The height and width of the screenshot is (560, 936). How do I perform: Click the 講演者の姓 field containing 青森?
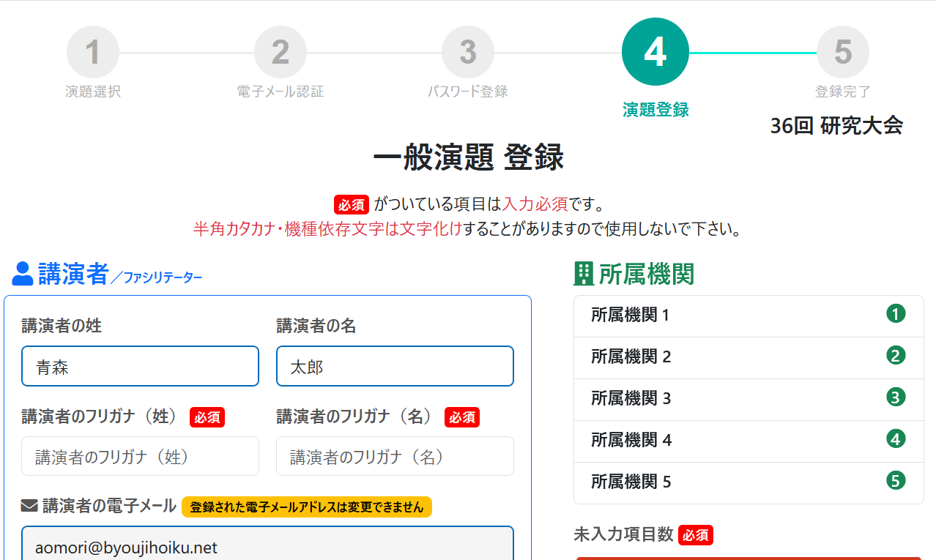(x=140, y=366)
